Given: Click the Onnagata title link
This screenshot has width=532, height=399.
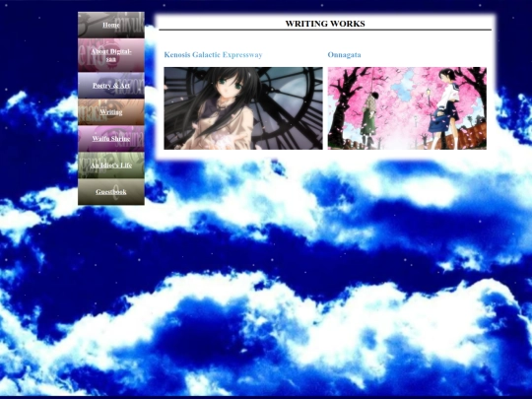Looking at the screenshot, I should (344, 54).
